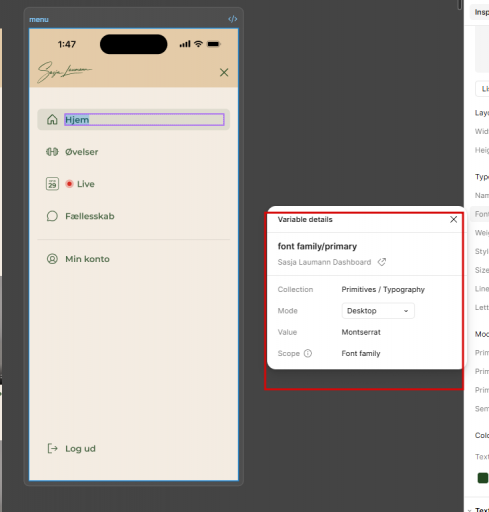Click Sasja Laumann Dashboard library name
Viewport: 489px width, 512px height.
click(324, 262)
